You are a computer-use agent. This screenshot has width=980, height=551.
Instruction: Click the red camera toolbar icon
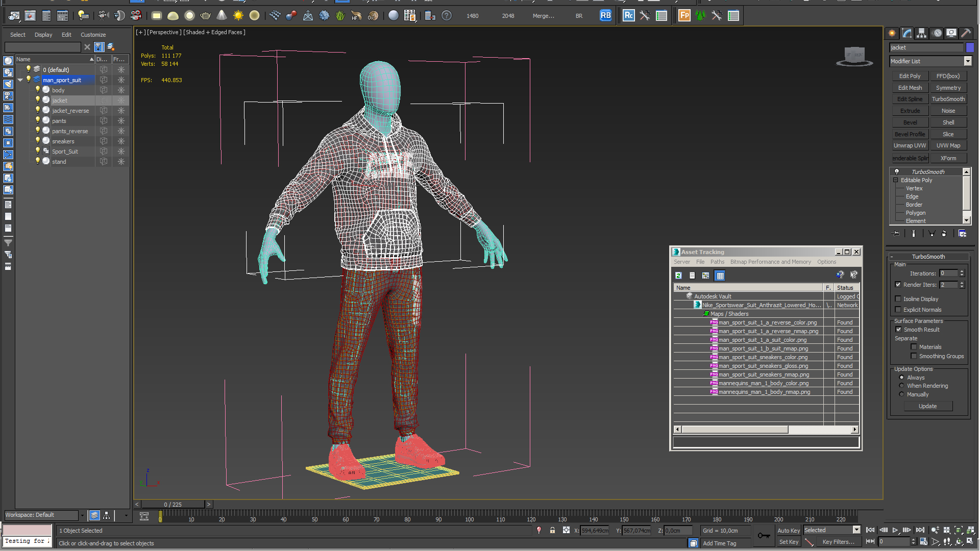[136, 16]
